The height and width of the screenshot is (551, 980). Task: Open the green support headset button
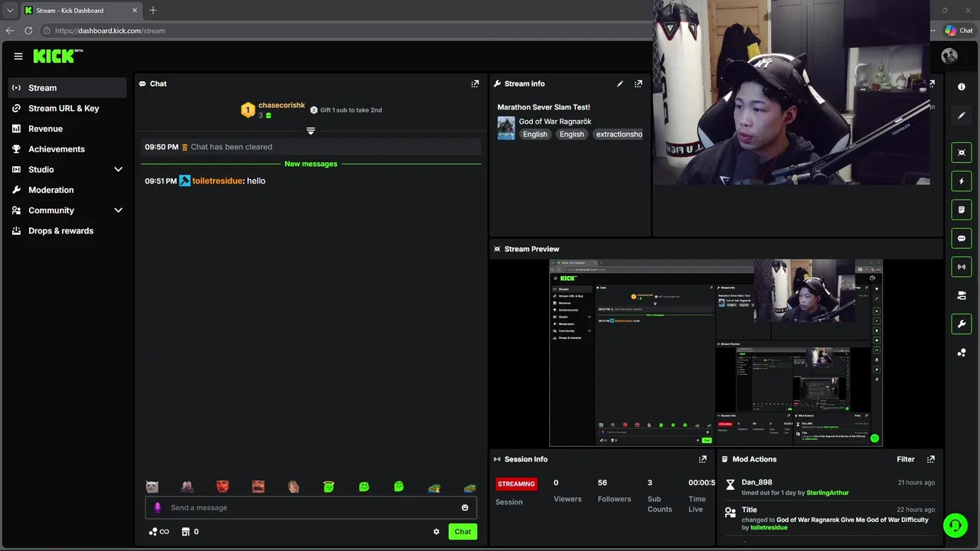tap(955, 525)
